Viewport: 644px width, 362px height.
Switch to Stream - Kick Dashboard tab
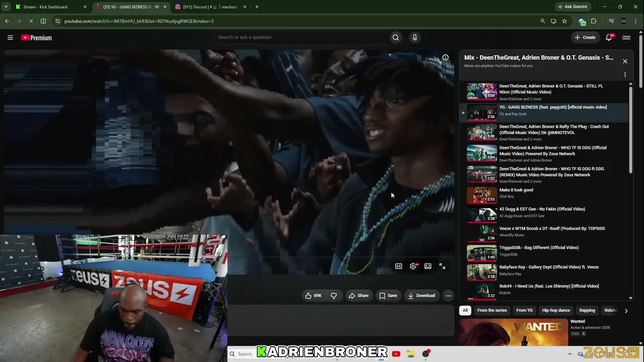pyautogui.click(x=50, y=7)
